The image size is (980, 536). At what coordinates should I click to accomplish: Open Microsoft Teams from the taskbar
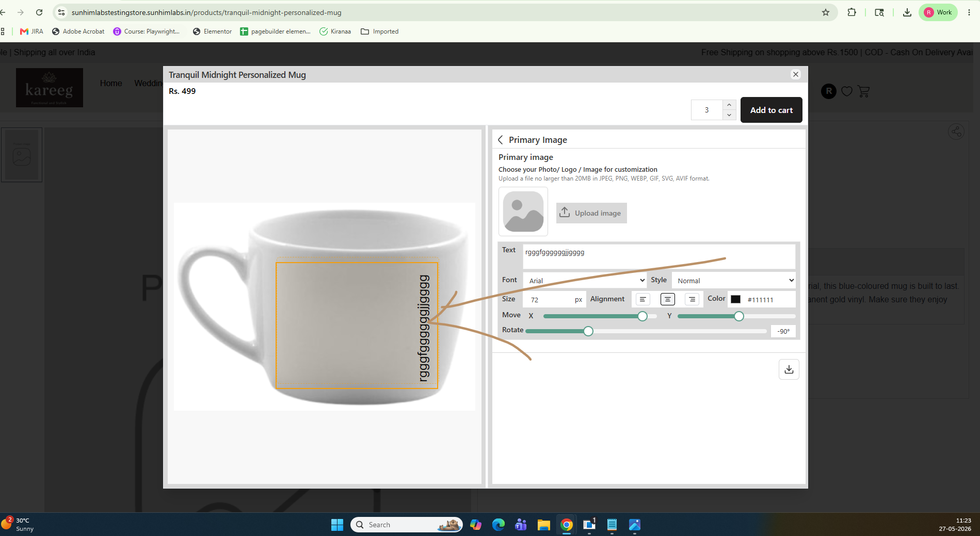tap(521, 525)
